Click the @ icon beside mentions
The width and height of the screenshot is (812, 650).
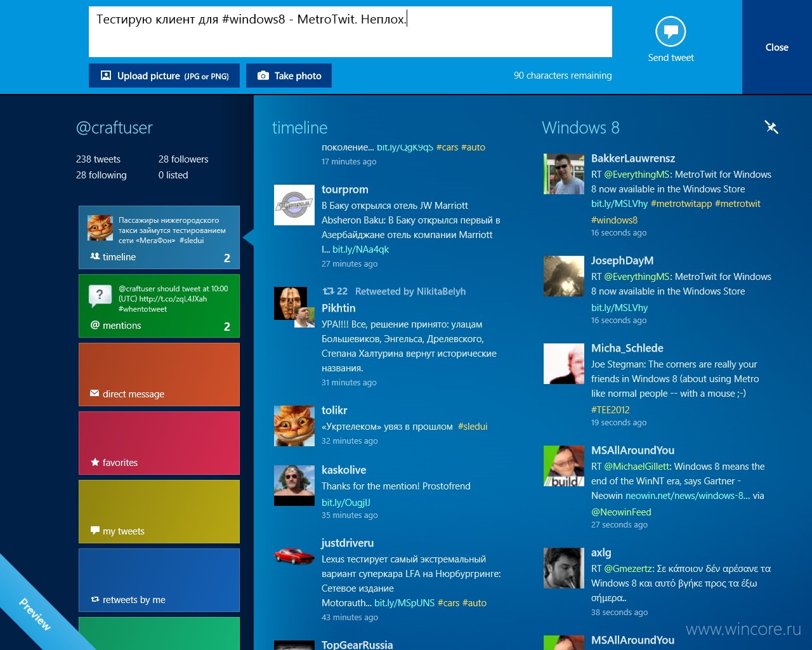click(95, 325)
